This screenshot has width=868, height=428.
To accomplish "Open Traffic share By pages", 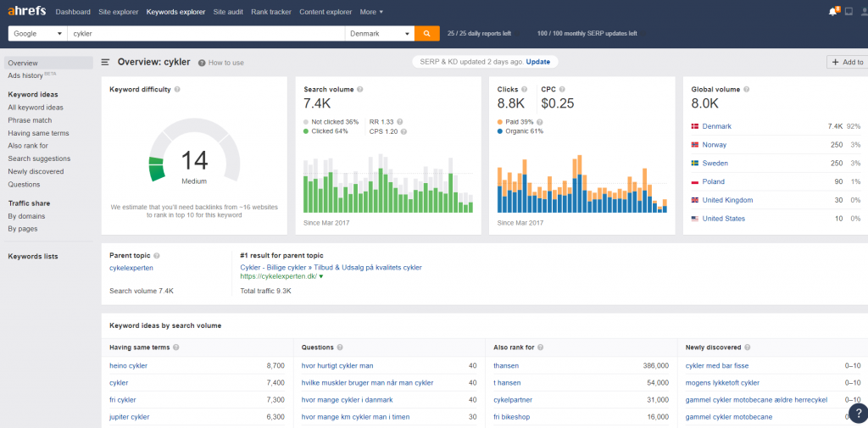I will (23, 229).
